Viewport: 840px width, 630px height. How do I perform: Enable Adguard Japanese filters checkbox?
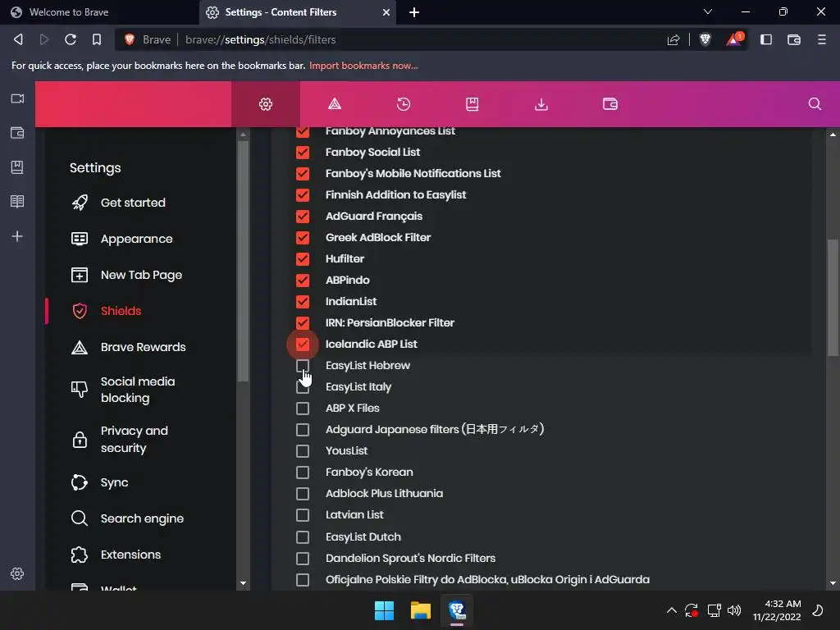[303, 430]
